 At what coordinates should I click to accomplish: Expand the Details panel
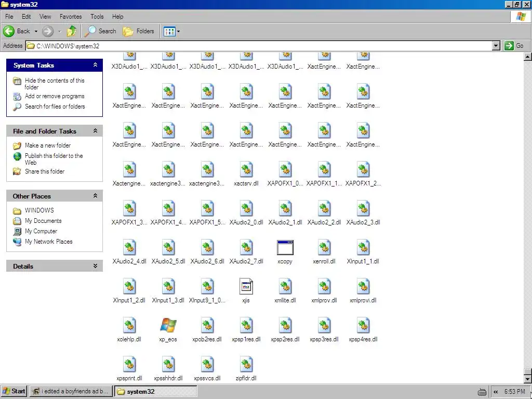click(x=96, y=266)
